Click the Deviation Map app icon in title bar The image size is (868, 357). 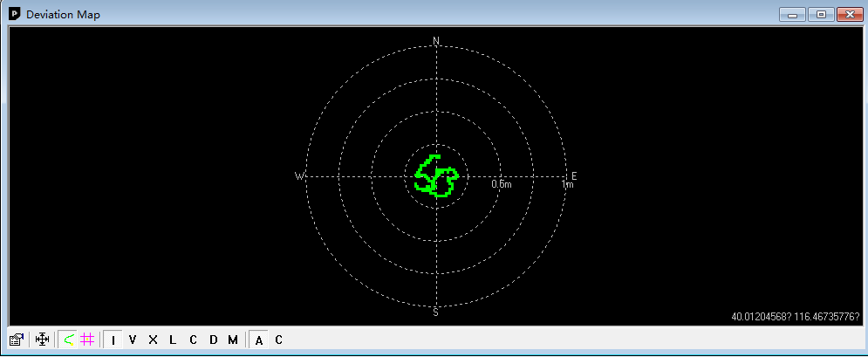[x=15, y=13]
